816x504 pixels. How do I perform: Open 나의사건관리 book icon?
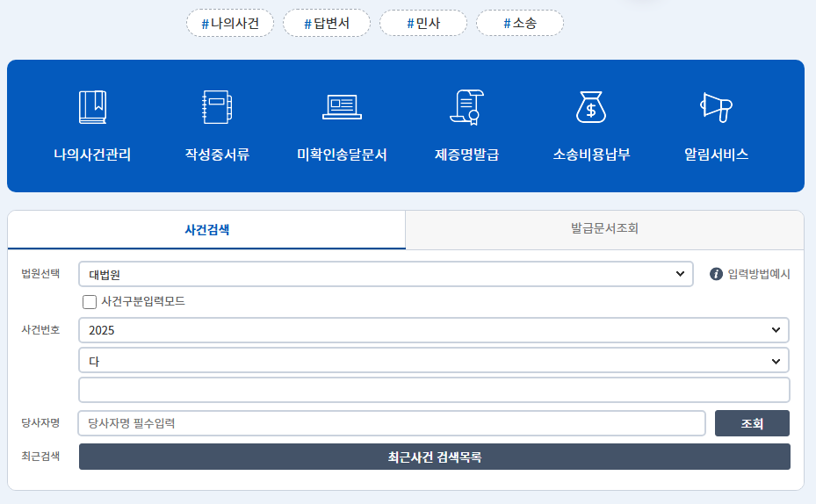[x=92, y=107]
